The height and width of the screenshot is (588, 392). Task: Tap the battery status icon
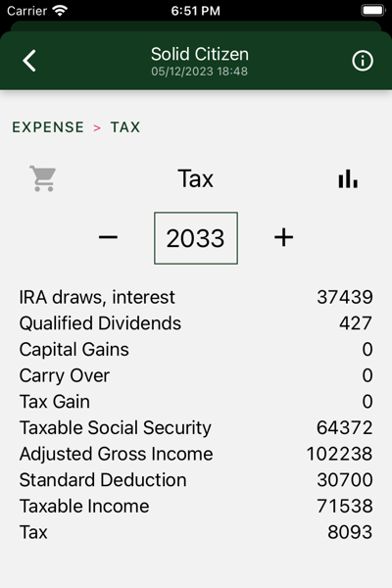click(x=372, y=11)
